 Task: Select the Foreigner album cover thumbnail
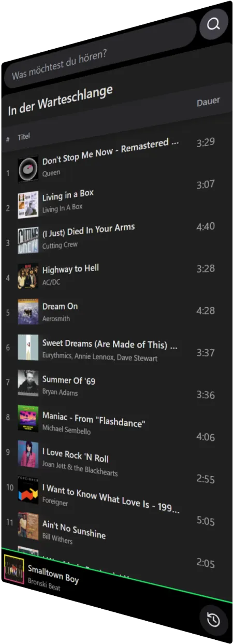(28, 490)
